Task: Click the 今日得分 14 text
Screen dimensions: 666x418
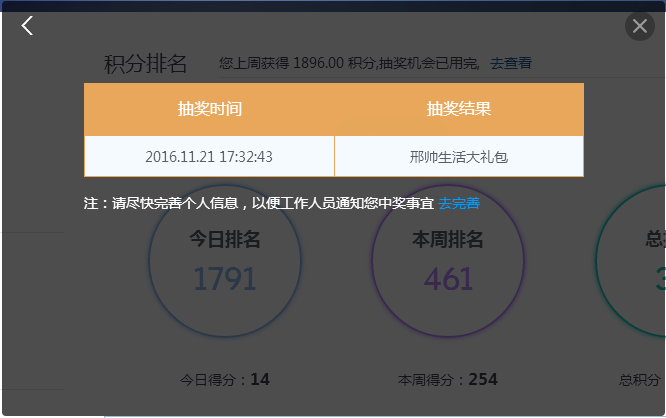Action: 225,379
